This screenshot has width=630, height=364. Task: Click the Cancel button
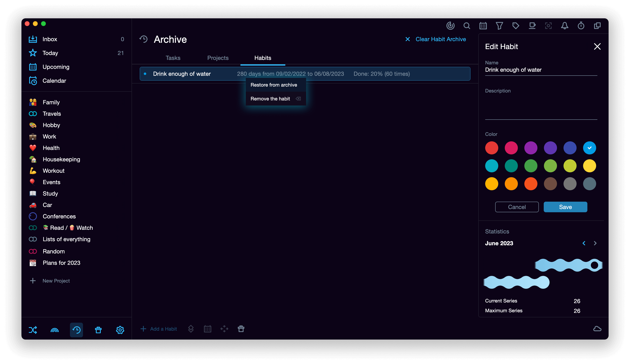[517, 207]
